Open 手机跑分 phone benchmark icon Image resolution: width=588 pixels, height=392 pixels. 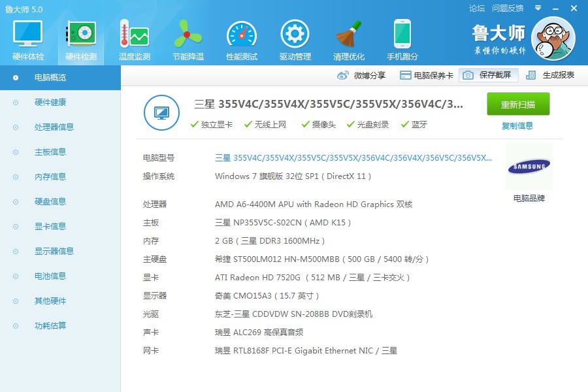coord(402,39)
